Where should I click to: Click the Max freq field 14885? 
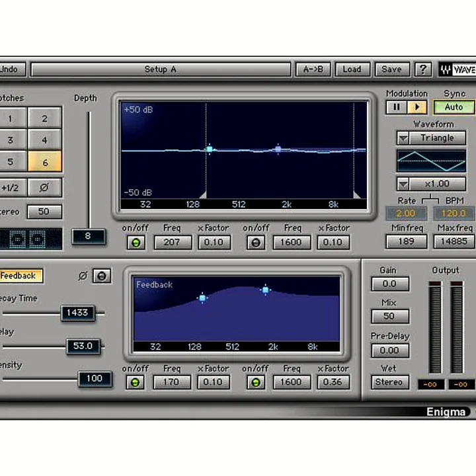(x=454, y=242)
